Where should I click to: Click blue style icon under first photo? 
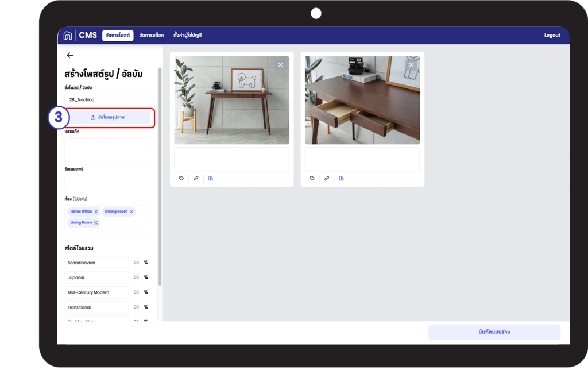(x=211, y=179)
